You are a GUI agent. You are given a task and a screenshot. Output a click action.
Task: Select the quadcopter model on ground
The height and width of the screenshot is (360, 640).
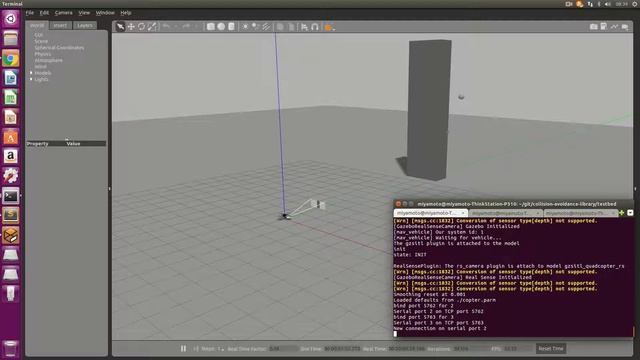click(285, 216)
